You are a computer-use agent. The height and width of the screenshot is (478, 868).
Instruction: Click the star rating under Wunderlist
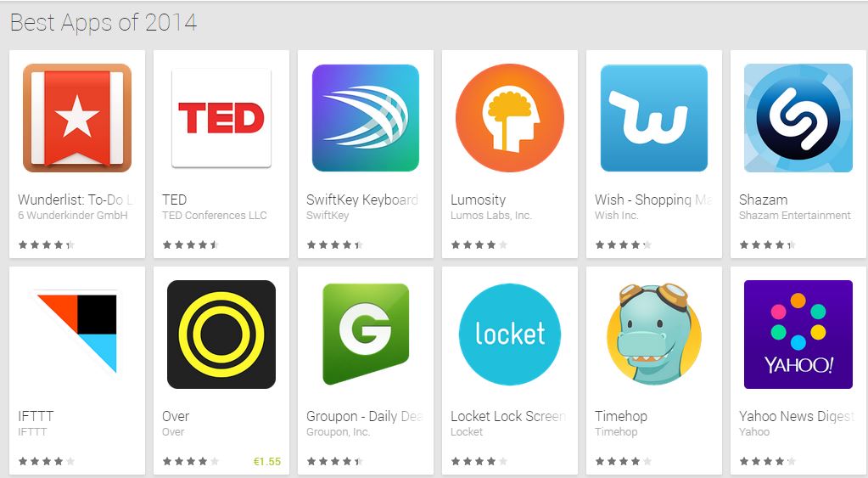tap(47, 245)
